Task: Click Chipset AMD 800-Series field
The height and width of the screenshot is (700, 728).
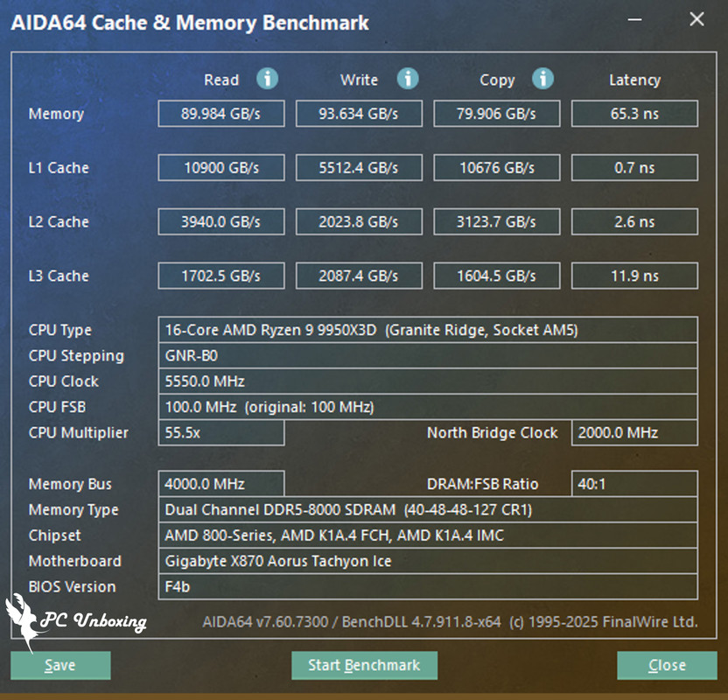Action: point(428,535)
